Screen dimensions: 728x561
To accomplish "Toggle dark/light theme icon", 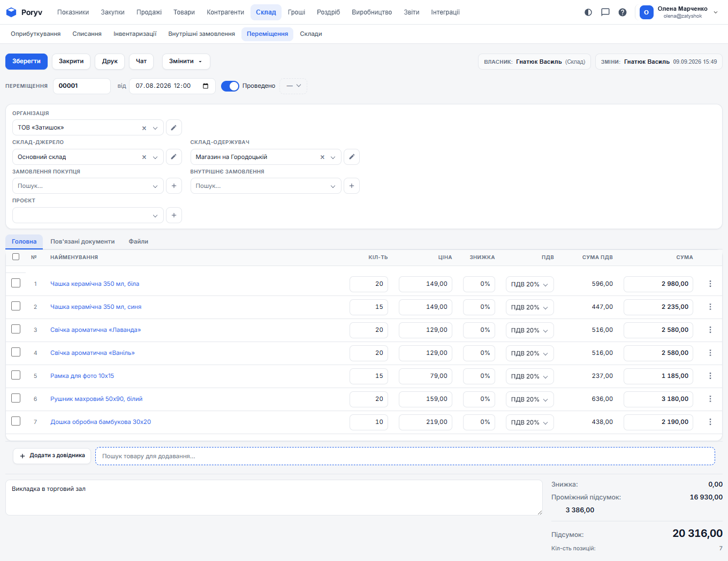I will coord(588,12).
